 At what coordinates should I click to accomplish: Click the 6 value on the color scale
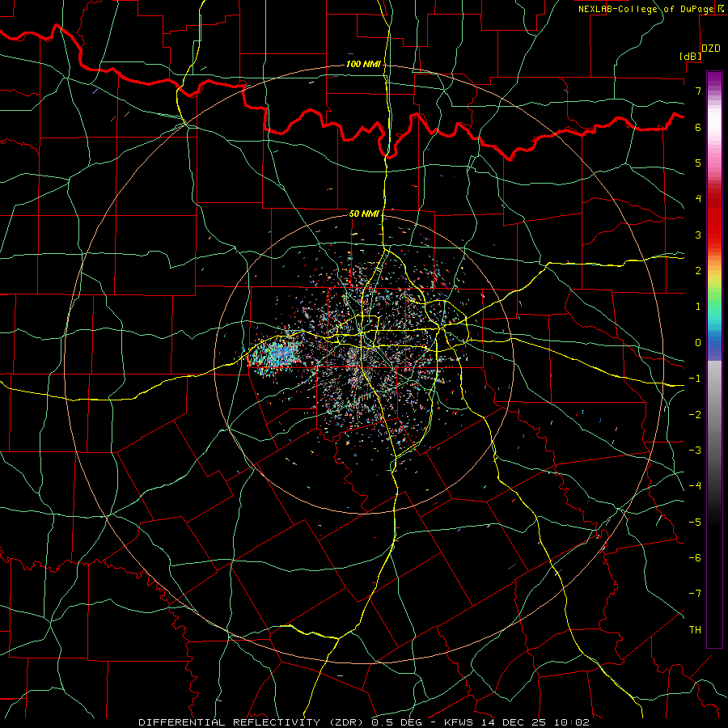pyautogui.click(x=698, y=127)
